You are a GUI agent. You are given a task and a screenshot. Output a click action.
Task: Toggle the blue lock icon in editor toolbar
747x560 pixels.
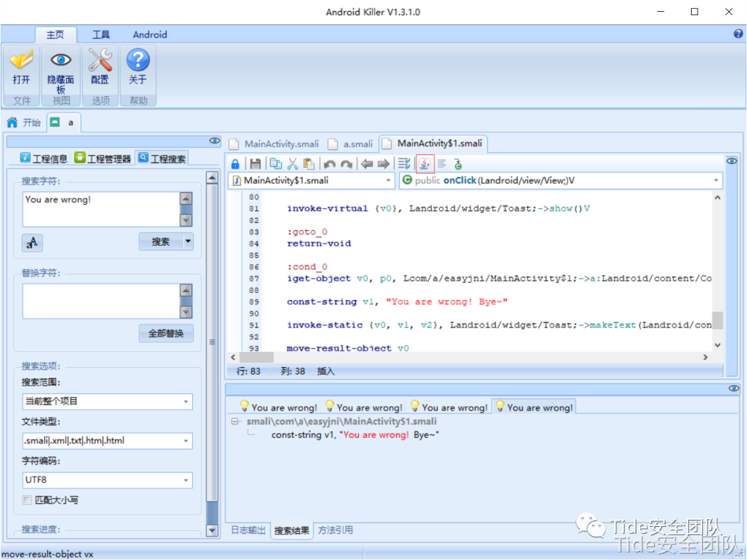click(235, 165)
